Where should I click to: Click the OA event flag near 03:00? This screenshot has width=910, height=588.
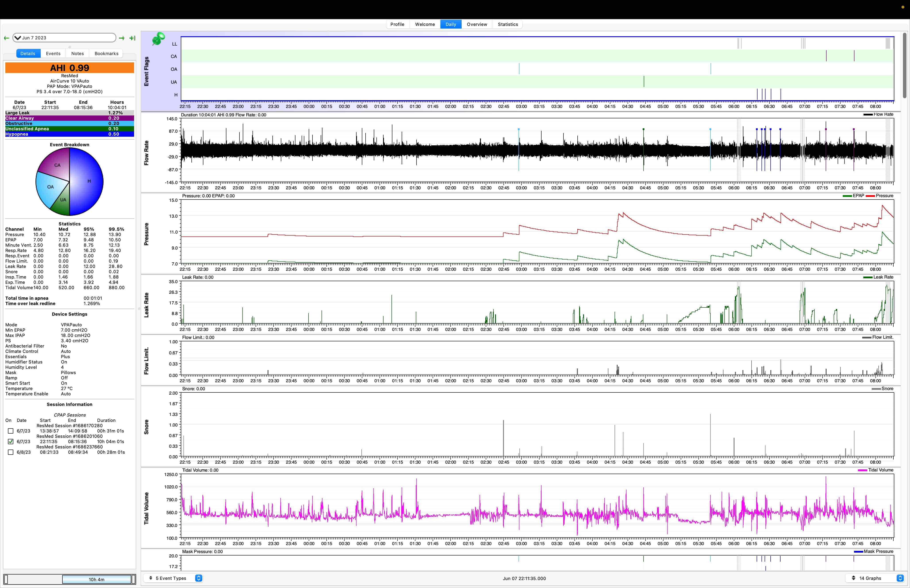click(x=519, y=69)
